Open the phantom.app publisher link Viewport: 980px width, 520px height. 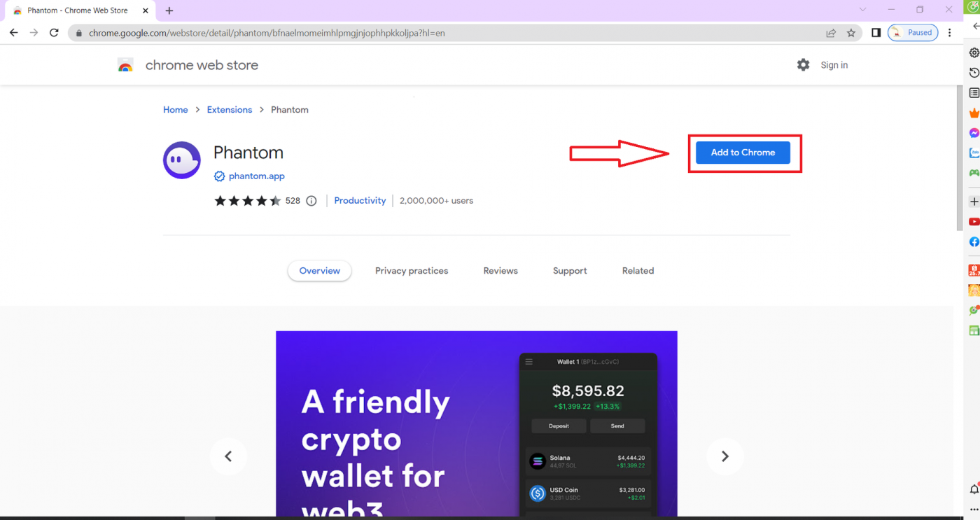click(x=256, y=176)
